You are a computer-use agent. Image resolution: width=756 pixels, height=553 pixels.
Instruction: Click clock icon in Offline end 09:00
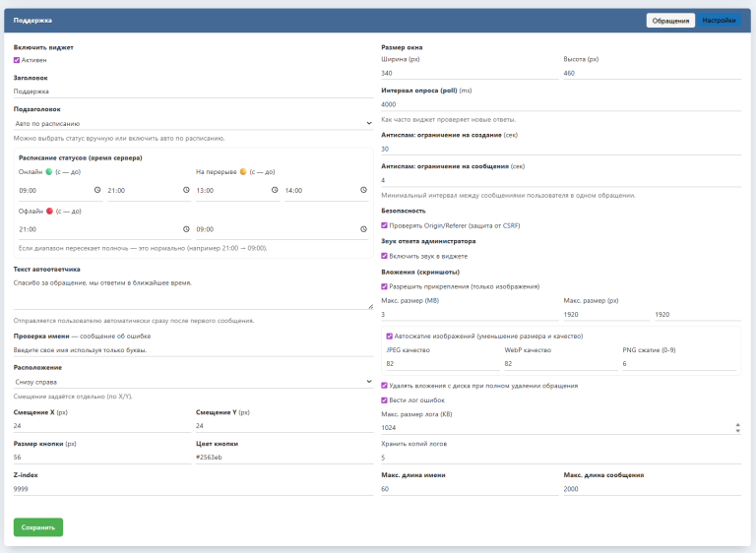363,228
